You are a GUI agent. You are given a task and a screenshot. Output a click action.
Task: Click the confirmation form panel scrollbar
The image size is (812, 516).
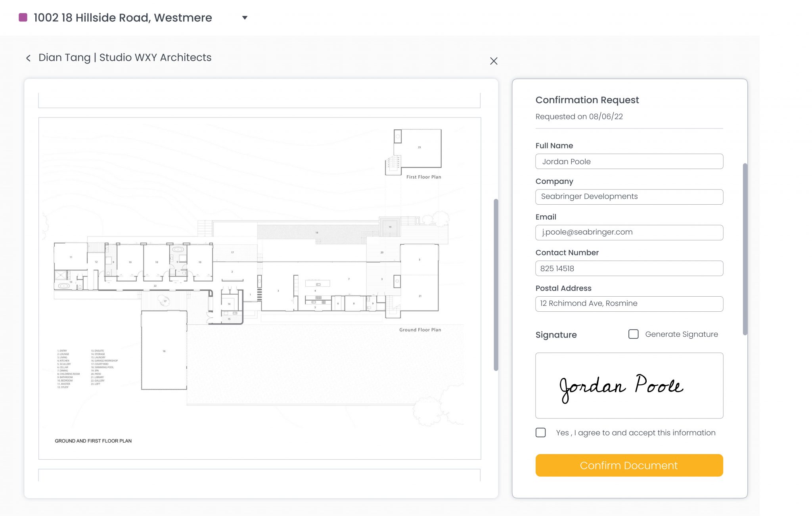point(745,249)
